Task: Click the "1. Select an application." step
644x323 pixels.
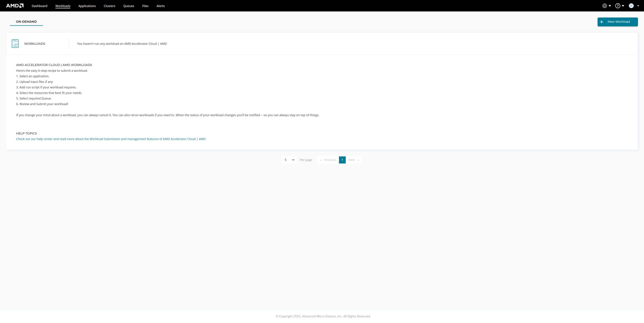Action: click(33, 76)
